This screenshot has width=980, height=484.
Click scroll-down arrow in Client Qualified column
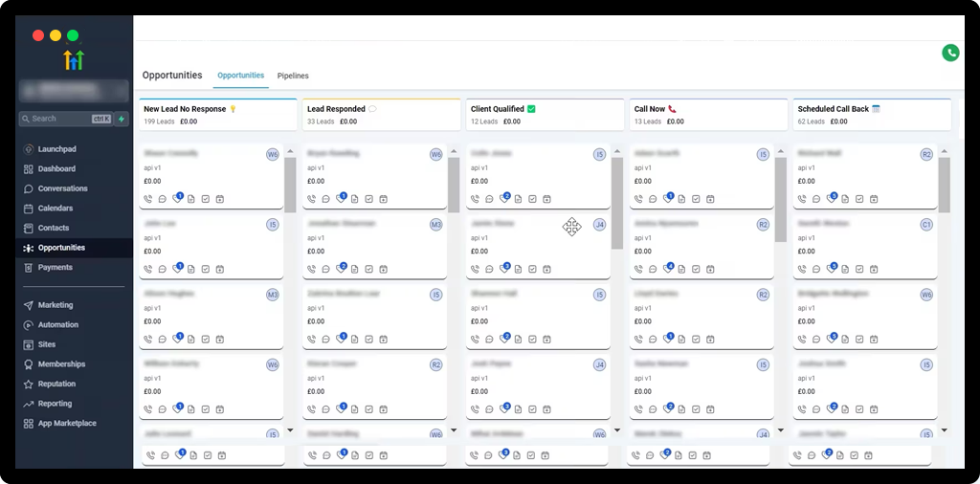pyautogui.click(x=617, y=430)
